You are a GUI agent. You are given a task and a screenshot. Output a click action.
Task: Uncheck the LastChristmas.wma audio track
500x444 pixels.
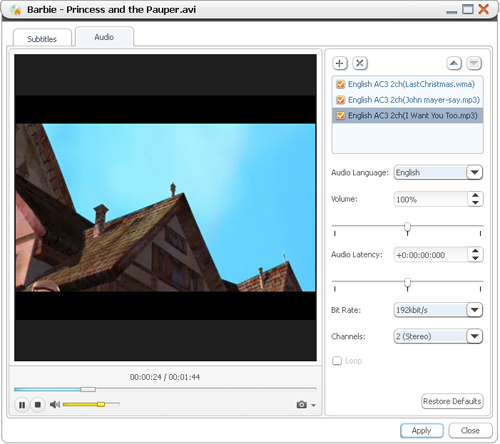click(340, 84)
